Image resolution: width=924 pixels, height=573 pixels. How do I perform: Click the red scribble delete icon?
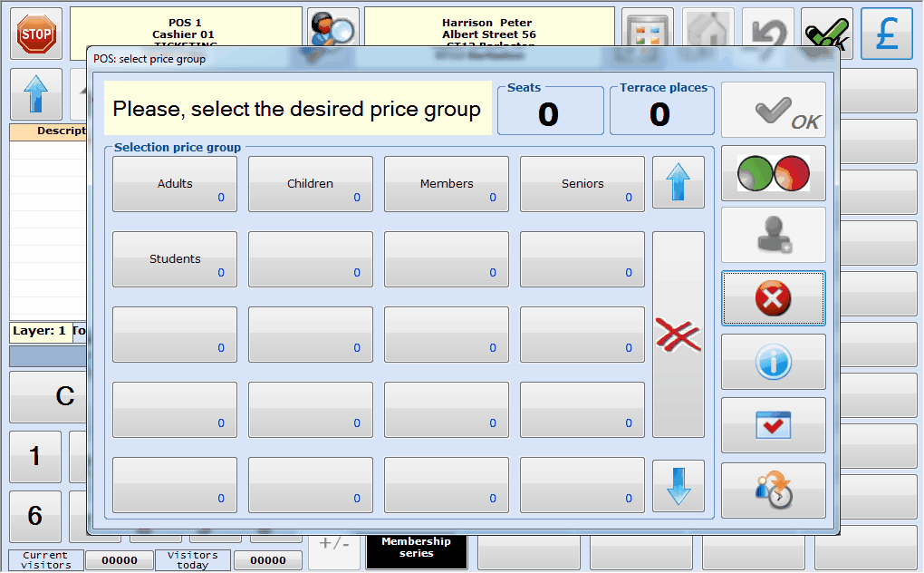pos(678,335)
